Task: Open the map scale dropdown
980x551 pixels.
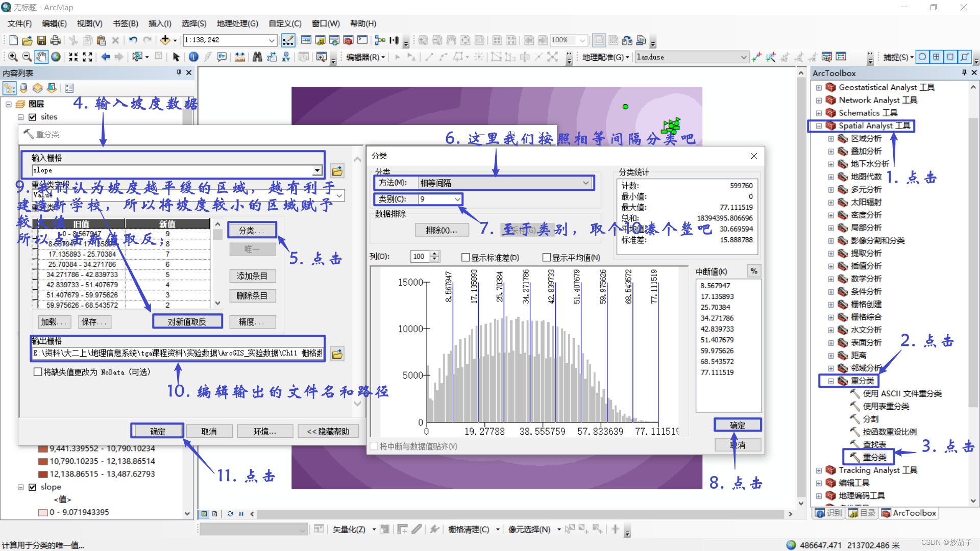Action: coord(272,40)
